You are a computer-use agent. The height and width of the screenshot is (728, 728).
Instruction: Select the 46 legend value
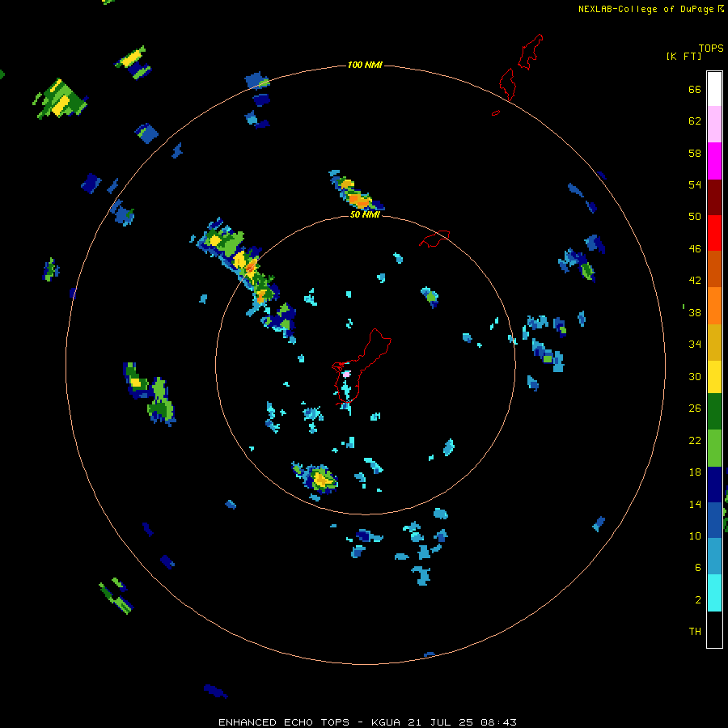(x=695, y=249)
